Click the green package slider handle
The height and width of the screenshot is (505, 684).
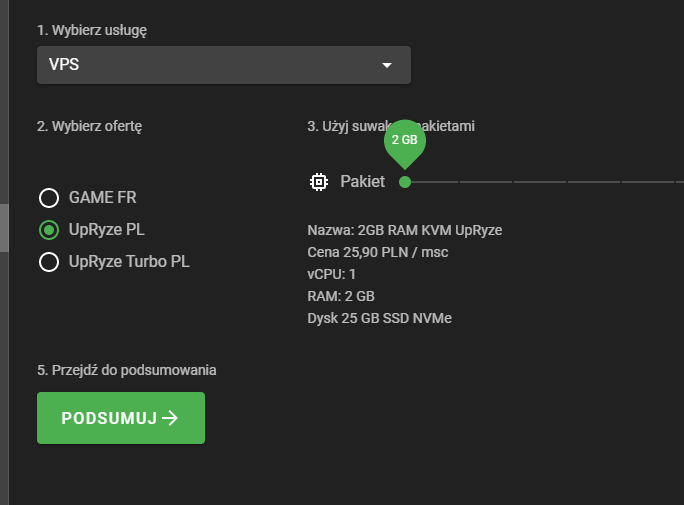405,182
